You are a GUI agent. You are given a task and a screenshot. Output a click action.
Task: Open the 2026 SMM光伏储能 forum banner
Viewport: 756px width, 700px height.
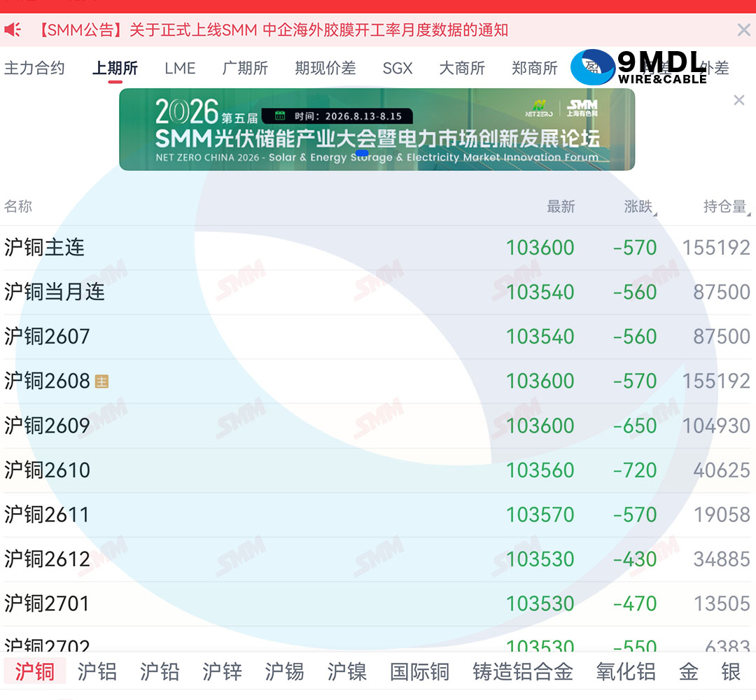(x=377, y=129)
